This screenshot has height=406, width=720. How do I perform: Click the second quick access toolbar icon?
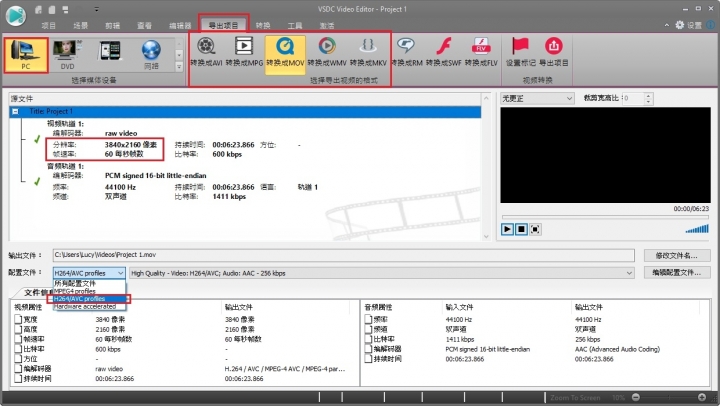pyautogui.click(x=52, y=9)
